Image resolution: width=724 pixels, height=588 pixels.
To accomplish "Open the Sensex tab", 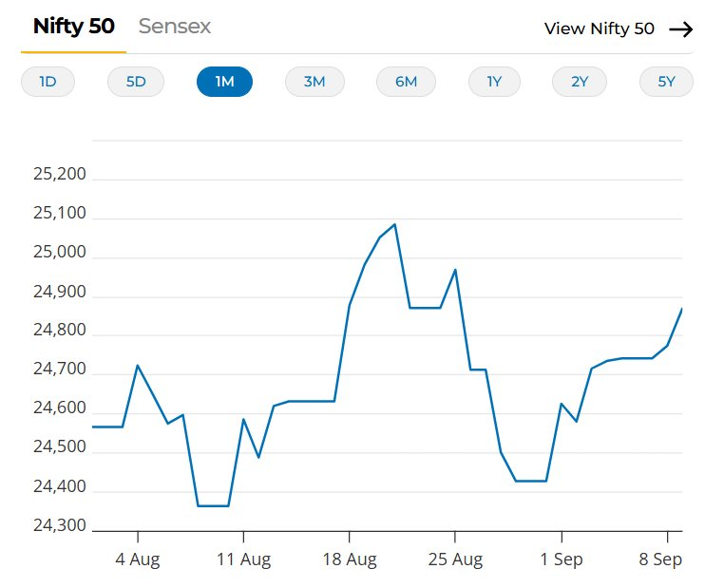I will [175, 27].
